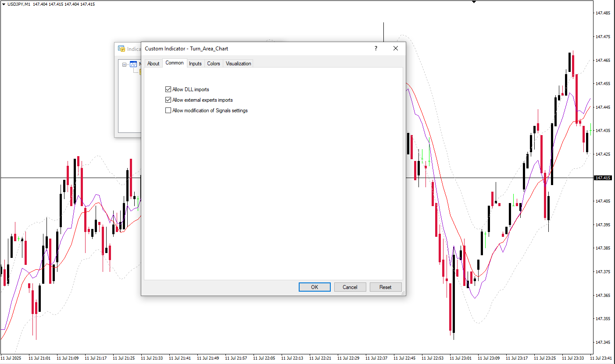Switch to the About tab
Screen dimensions: 615x364
[154, 64]
